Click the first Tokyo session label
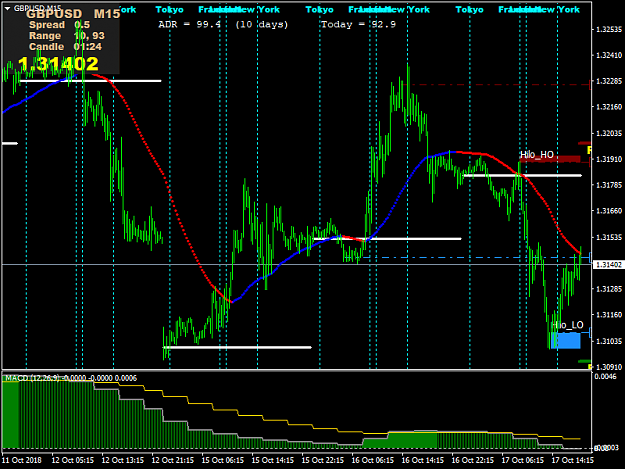The width and height of the screenshot is (625, 469). [x=169, y=10]
